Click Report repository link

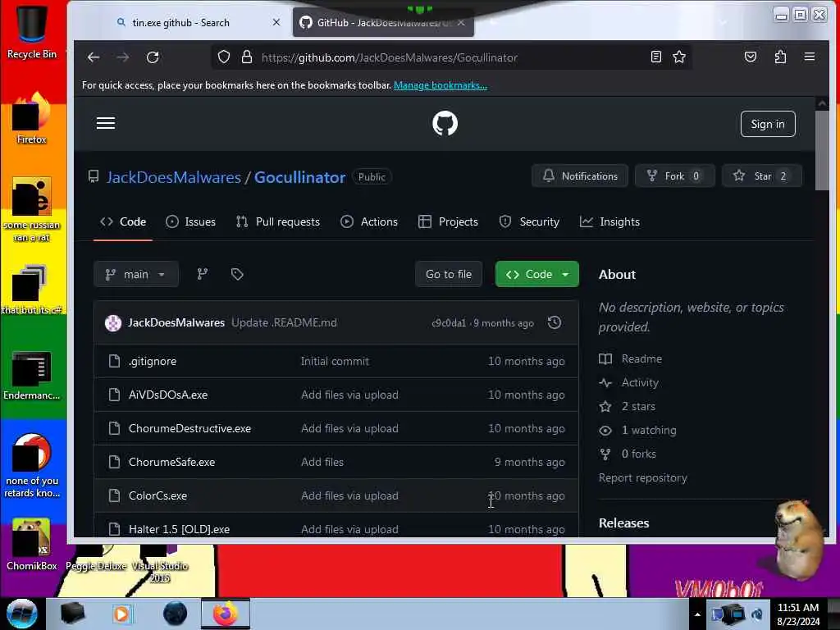click(642, 478)
